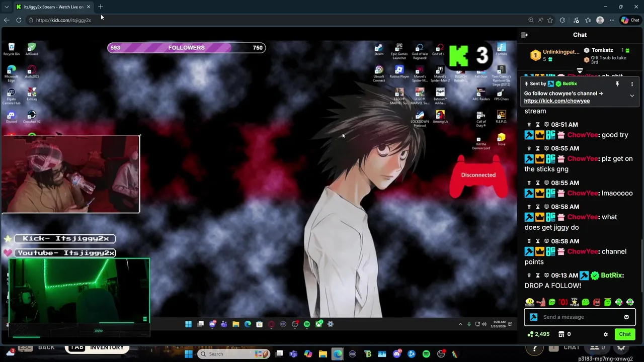Select ChowYee username in 'good try' message
This screenshot has height=362, width=644.
click(x=583, y=135)
